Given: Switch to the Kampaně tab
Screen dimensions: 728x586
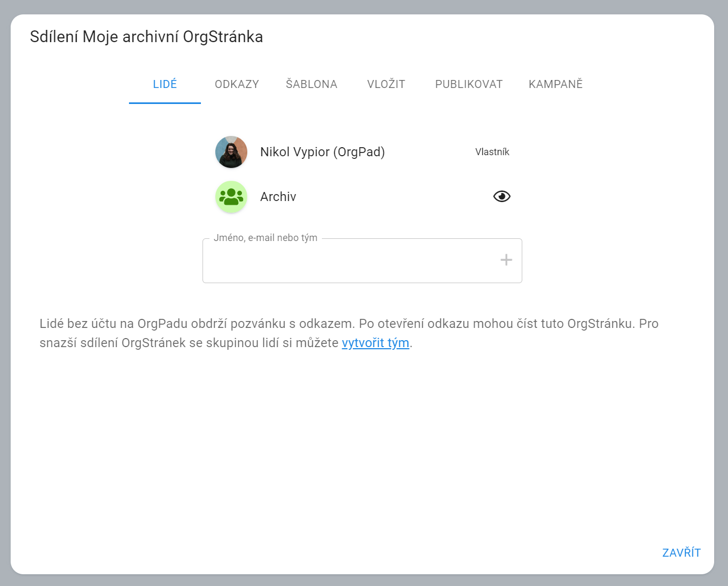Looking at the screenshot, I should [x=555, y=84].
